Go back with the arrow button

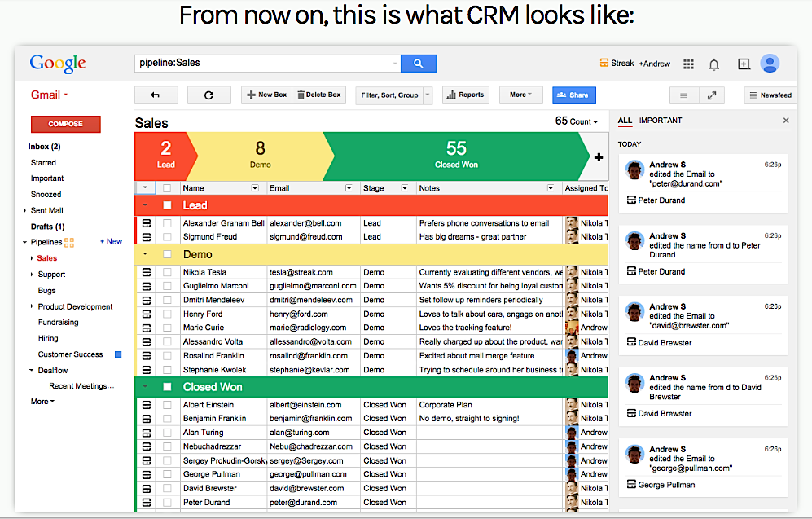[156, 95]
